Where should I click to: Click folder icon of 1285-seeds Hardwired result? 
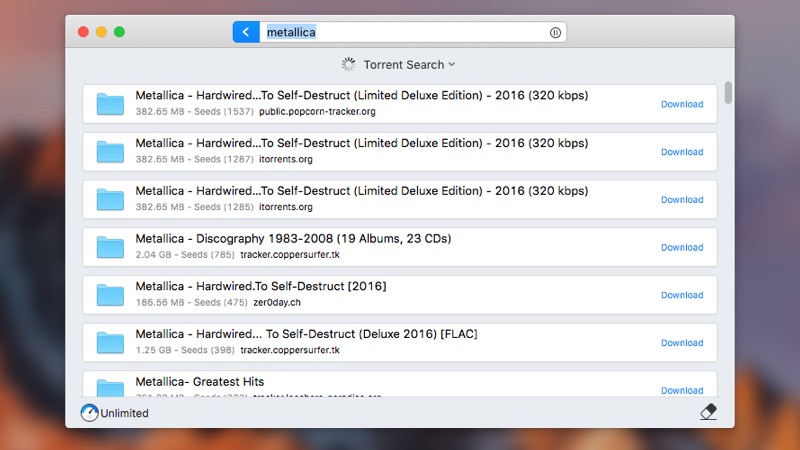click(x=110, y=199)
